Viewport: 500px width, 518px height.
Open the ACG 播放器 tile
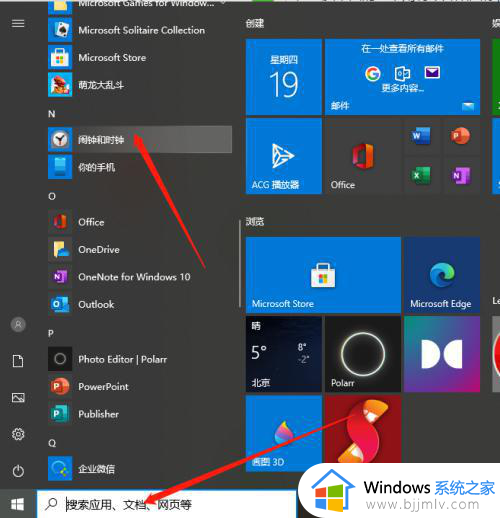(x=284, y=156)
